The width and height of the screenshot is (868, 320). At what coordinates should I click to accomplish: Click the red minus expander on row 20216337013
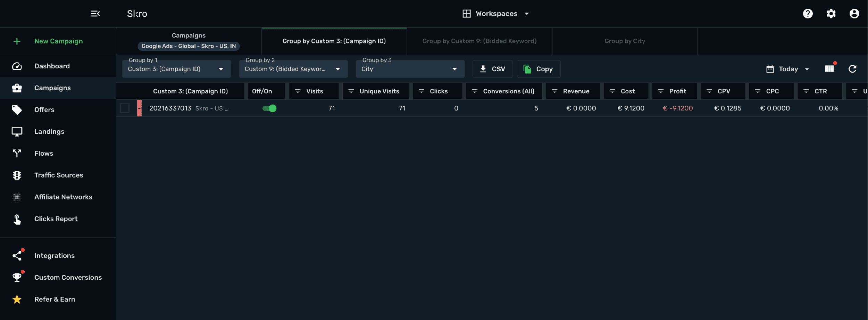point(139,108)
